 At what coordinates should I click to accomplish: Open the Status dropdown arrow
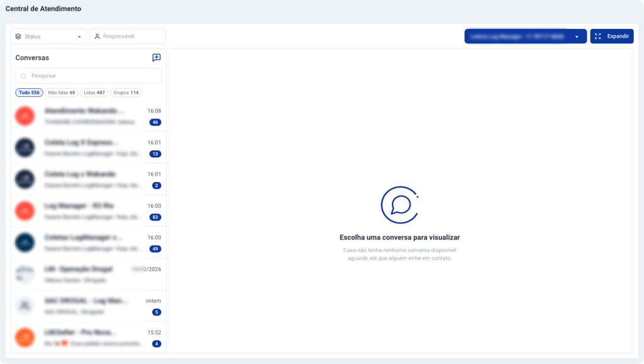coord(79,37)
